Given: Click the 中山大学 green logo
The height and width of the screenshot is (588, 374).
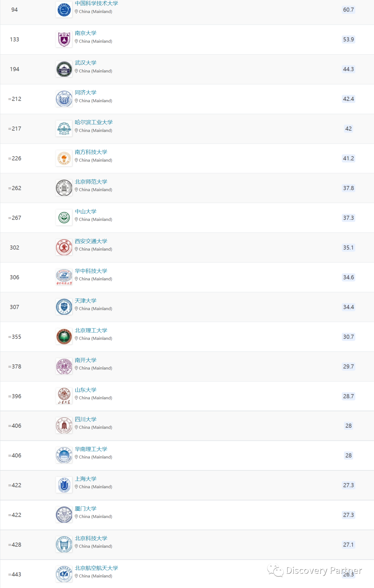Looking at the screenshot, I should click(64, 218).
